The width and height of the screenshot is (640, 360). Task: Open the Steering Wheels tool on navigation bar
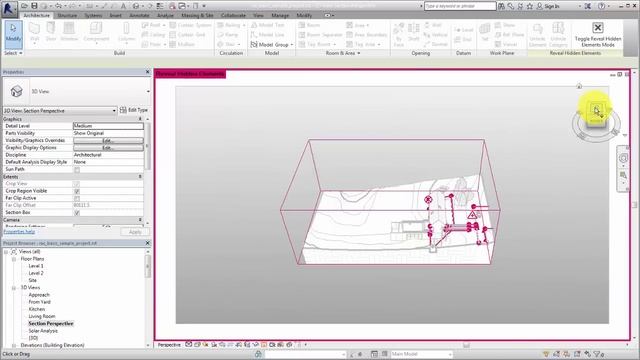(x=623, y=158)
